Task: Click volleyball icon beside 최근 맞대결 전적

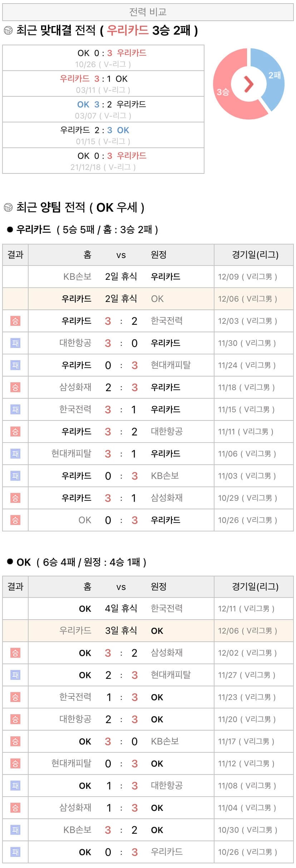Action: 8,31
